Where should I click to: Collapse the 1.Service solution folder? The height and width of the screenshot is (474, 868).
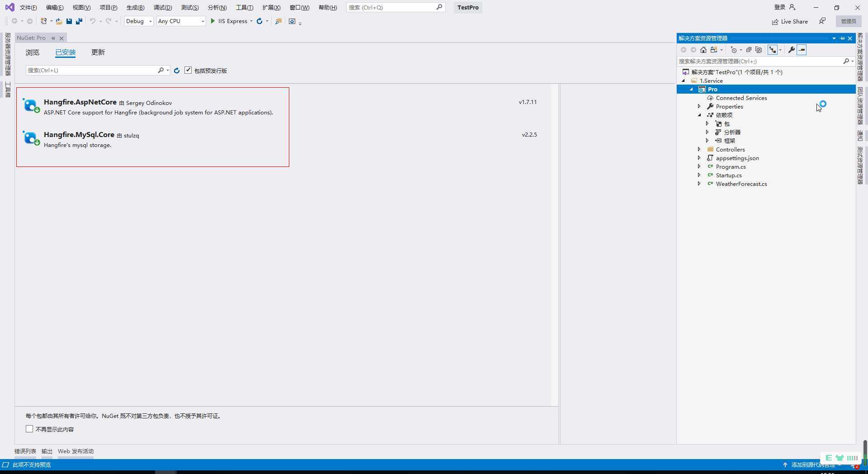683,81
